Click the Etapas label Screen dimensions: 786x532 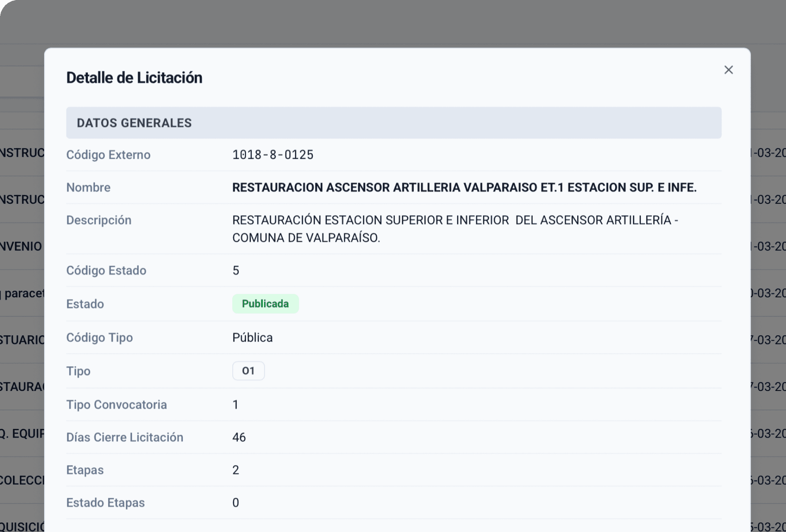pos(85,470)
